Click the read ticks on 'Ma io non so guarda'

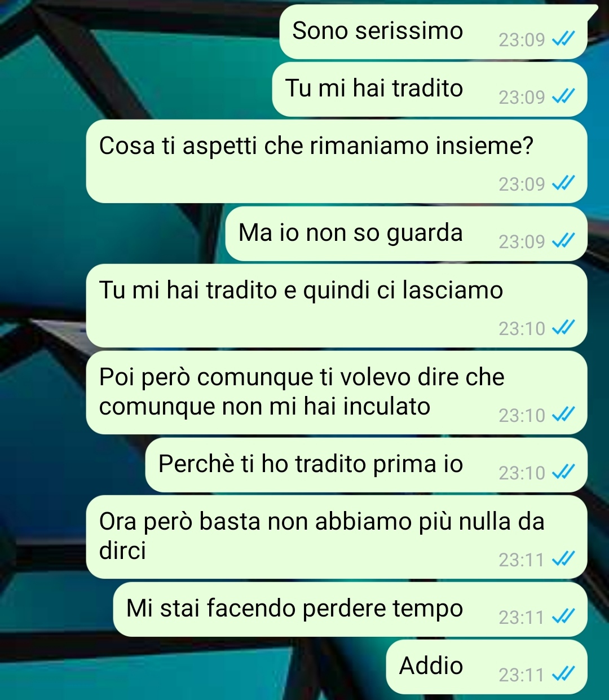(x=563, y=241)
